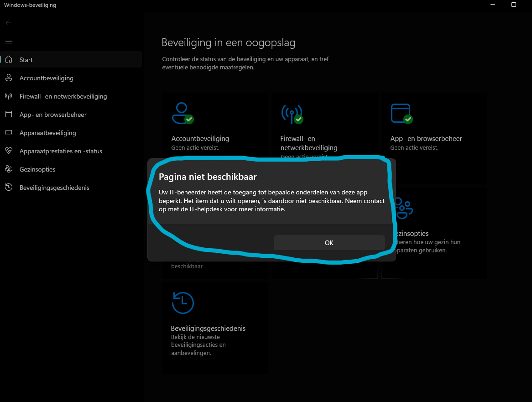532x402 pixels.
Task: Click the App- en browserbeheer tile window icon
Action: coord(402,114)
